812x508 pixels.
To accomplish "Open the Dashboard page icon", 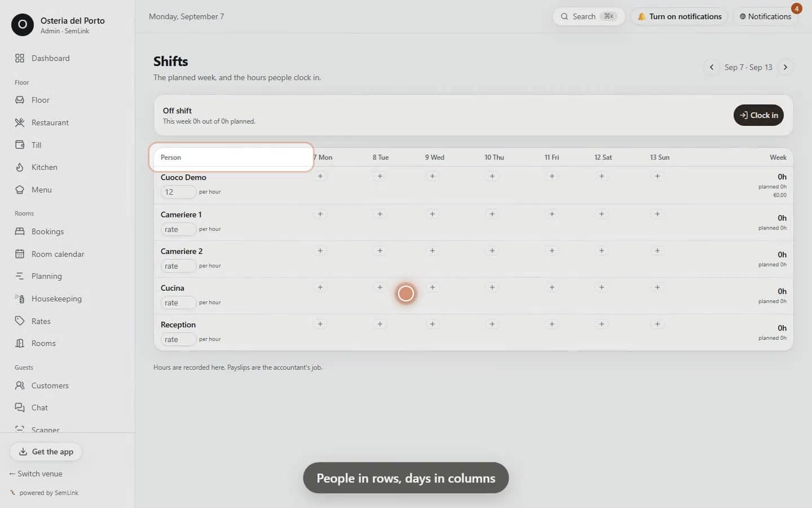I will click(x=20, y=58).
